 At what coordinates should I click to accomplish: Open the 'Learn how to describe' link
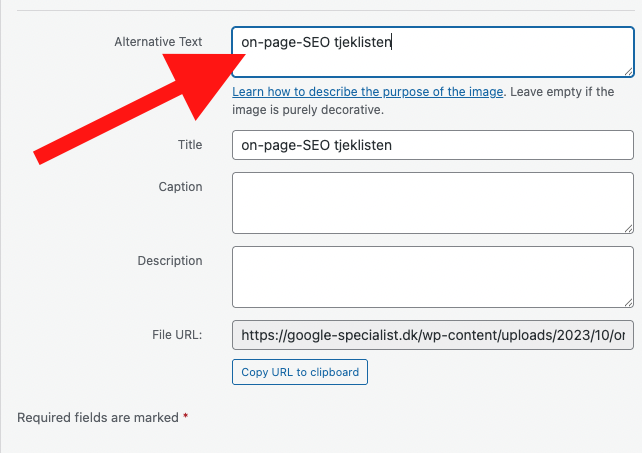click(x=367, y=92)
